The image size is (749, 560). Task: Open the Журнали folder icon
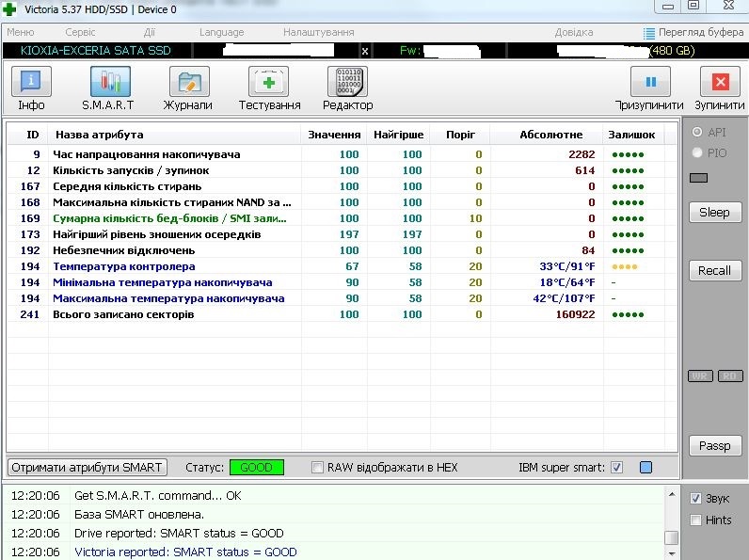click(190, 82)
